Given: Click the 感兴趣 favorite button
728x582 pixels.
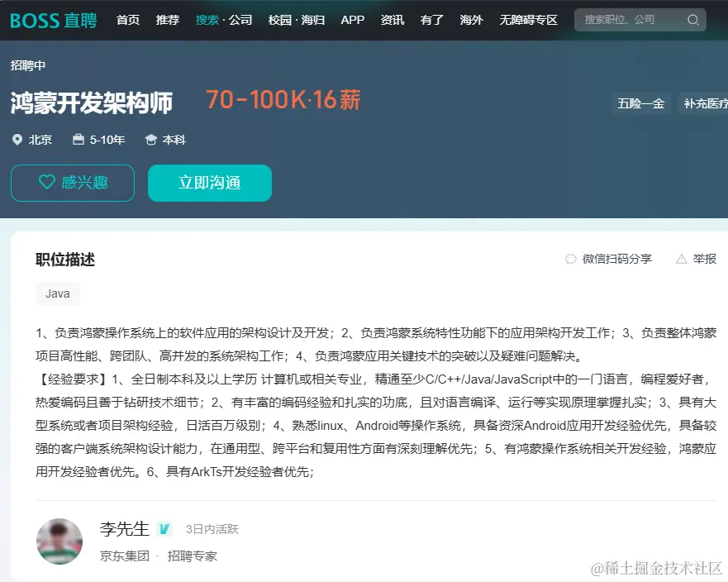Looking at the screenshot, I should [73, 183].
